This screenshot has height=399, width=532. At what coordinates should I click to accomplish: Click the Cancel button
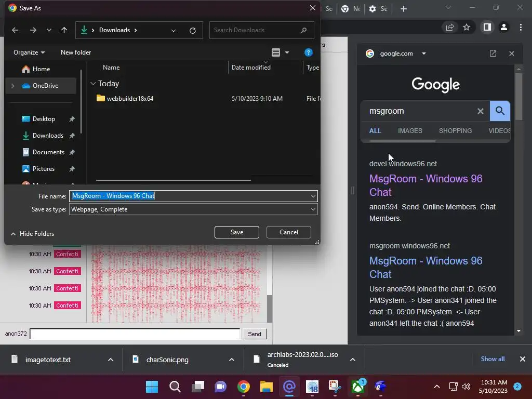tap(289, 232)
